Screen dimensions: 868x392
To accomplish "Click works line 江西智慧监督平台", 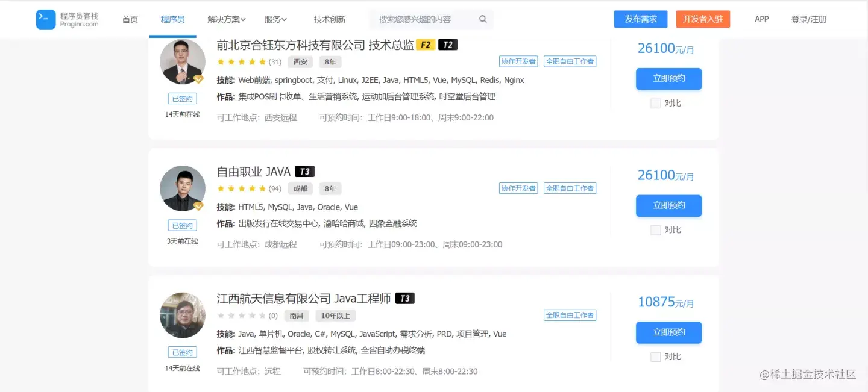I will pyautogui.click(x=321, y=350).
